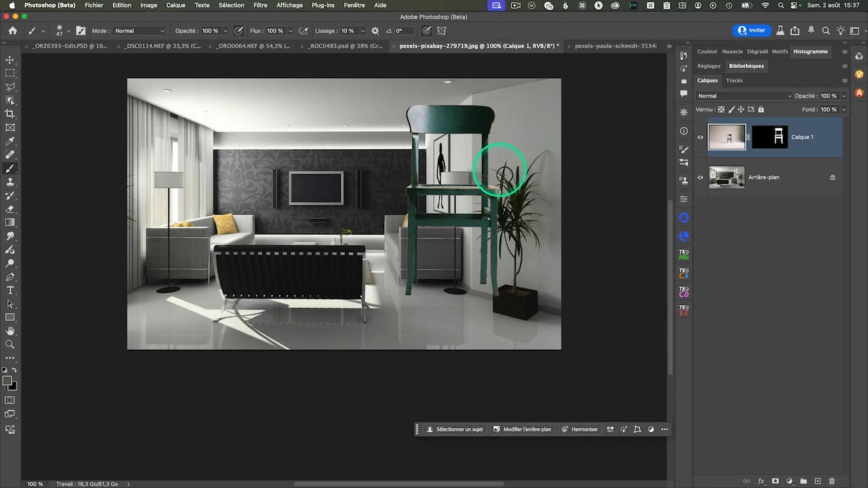The image size is (868, 488).
Task: Open the Lissage dropdown arrow
Action: (362, 31)
